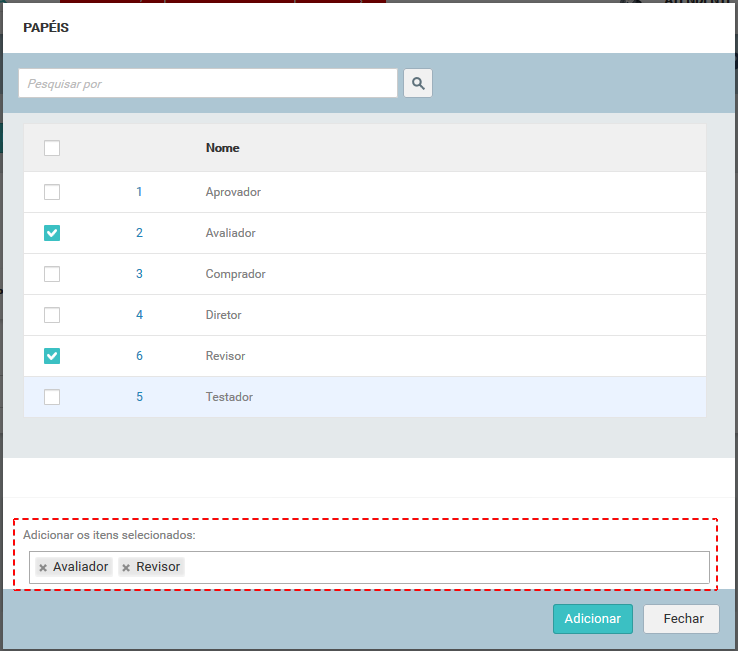Uncheck the Revisor row checkbox
The height and width of the screenshot is (651, 738).
pyautogui.click(x=52, y=356)
